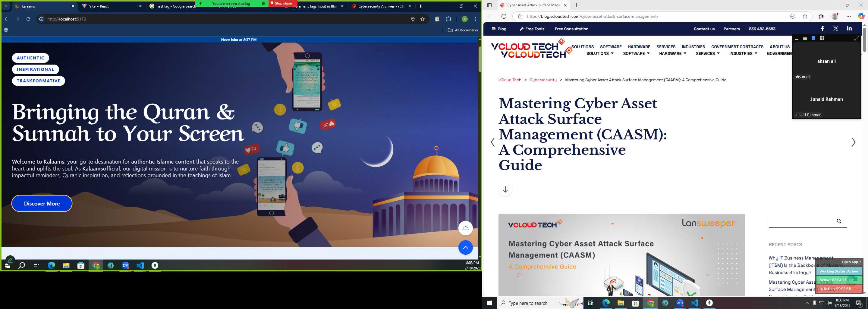868x309 pixels.
Task: Open a new tab in Edge
Action: pyautogui.click(x=576, y=5)
